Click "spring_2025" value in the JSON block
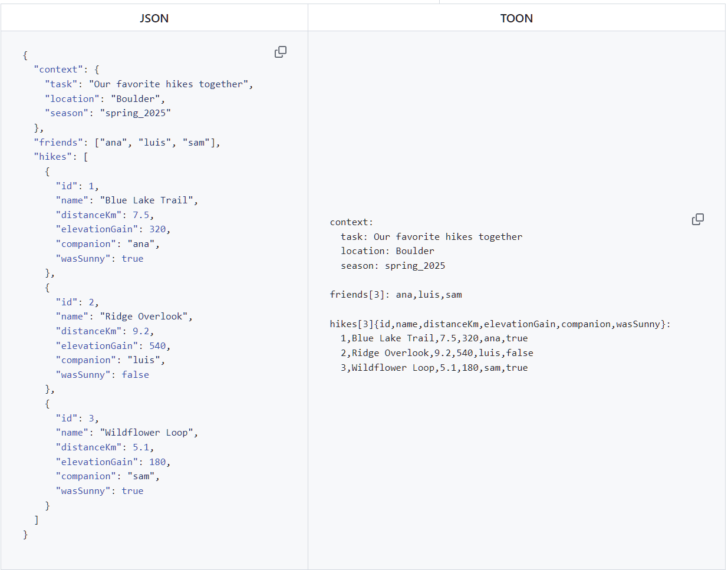This screenshot has width=728, height=570. pos(136,113)
